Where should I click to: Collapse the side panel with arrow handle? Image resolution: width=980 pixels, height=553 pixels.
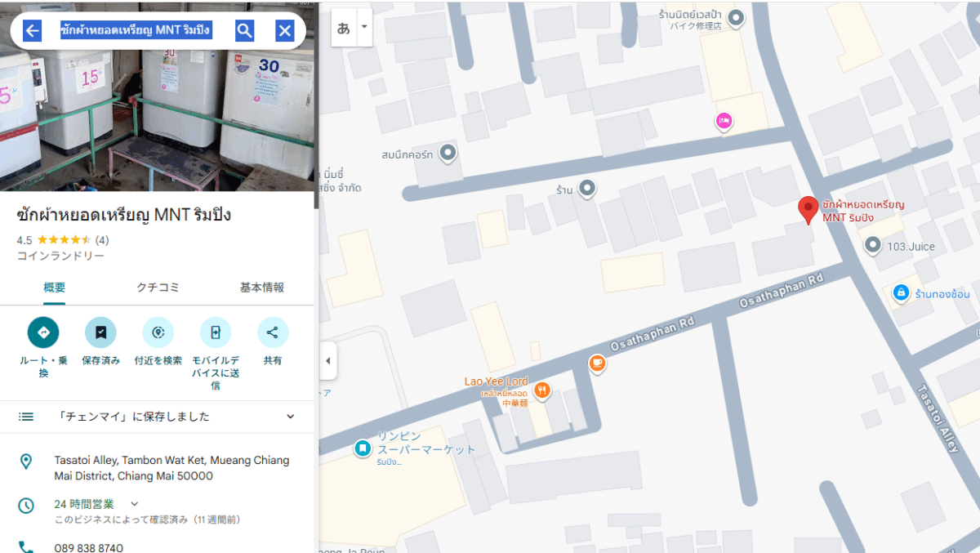click(327, 361)
